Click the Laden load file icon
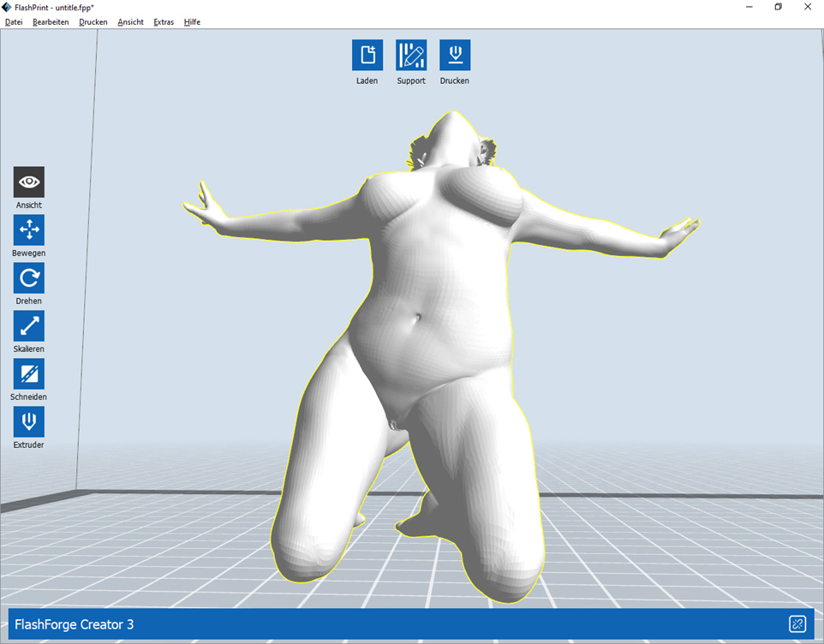Viewport: 824px width, 644px height. click(367, 55)
